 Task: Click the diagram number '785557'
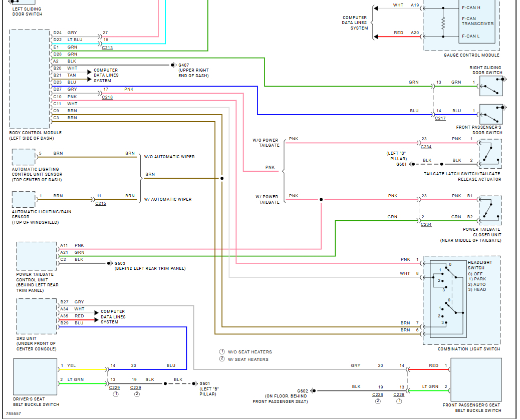point(13,413)
